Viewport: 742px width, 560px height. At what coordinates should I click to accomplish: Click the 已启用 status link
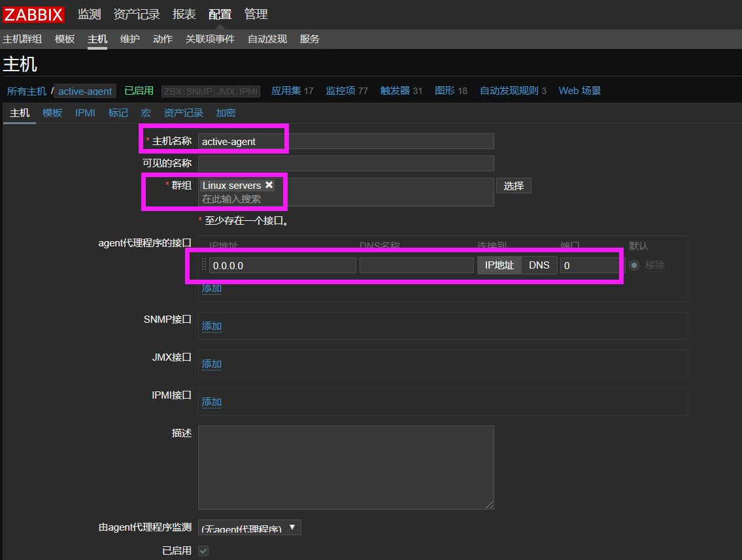click(139, 90)
